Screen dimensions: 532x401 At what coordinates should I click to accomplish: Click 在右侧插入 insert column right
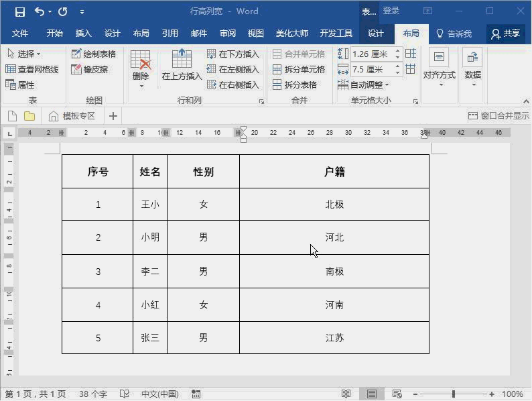click(x=233, y=84)
